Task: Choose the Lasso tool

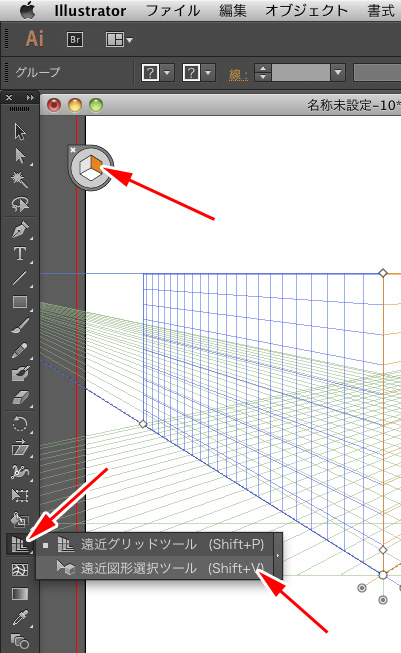Action: [20, 204]
